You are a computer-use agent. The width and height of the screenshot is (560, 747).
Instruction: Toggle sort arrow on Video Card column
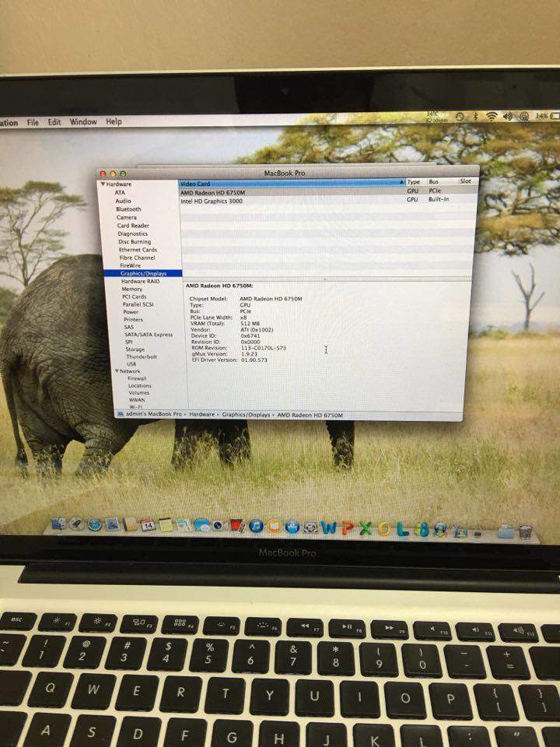402,182
